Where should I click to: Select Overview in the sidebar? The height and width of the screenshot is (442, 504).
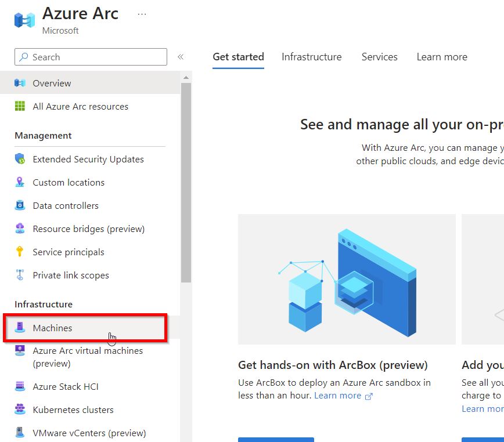[x=90, y=83]
